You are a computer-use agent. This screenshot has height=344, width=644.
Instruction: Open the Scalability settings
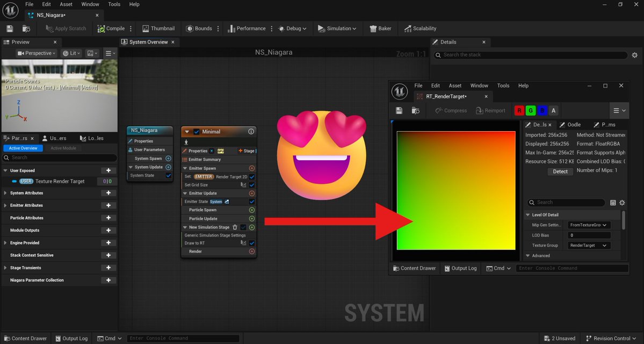point(420,28)
